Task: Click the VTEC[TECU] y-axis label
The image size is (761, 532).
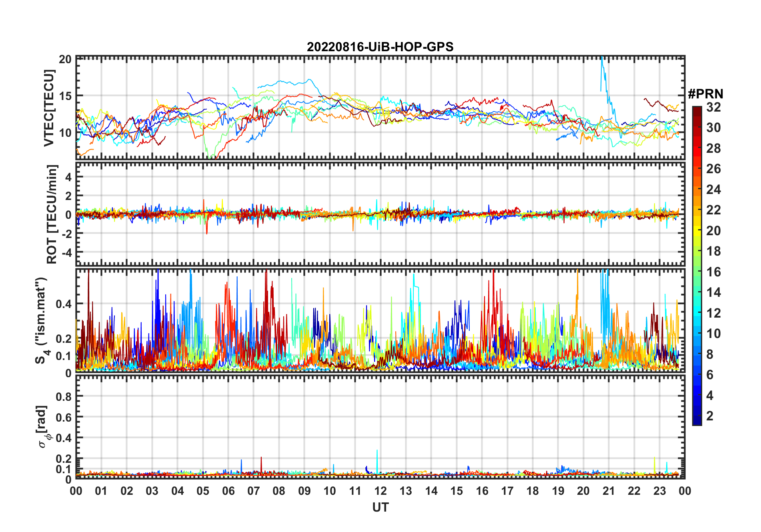Action: point(49,108)
